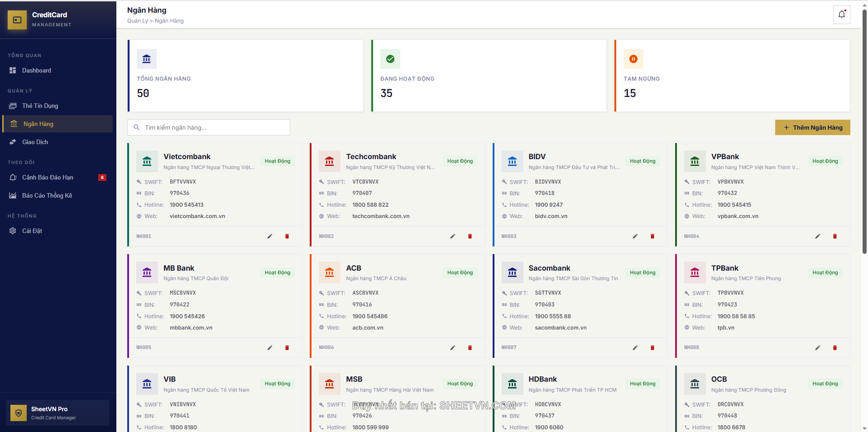Click the Thêm Ngân Hàng button

[x=812, y=127]
